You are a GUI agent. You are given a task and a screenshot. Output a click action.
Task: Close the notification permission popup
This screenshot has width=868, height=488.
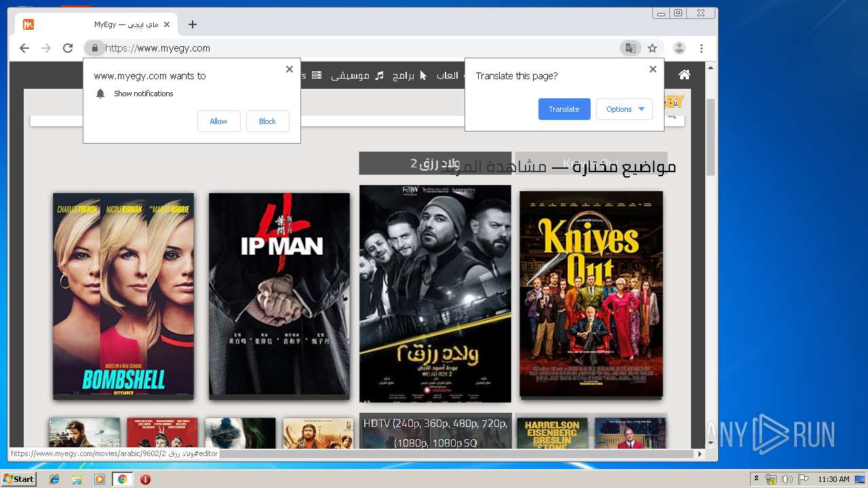[290, 69]
